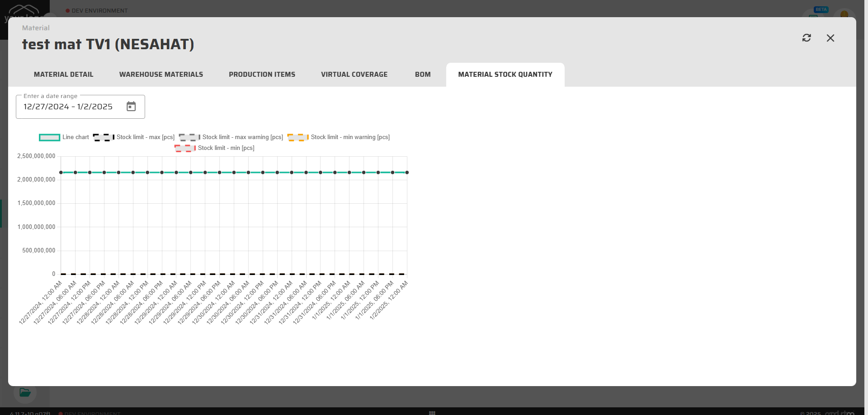Open the calendar date picker icon
Image resolution: width=868 pixels, height=415 pixels.
pyautogui.click(x=131, y=107)
